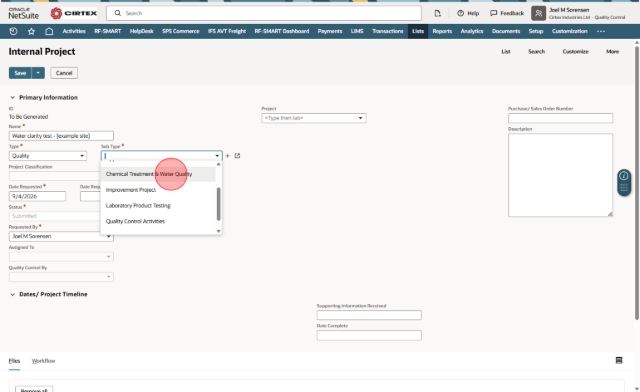This screenshot has height=392, width=640.
Task: Open the HelpDesk menu
Action: point(141,31)
